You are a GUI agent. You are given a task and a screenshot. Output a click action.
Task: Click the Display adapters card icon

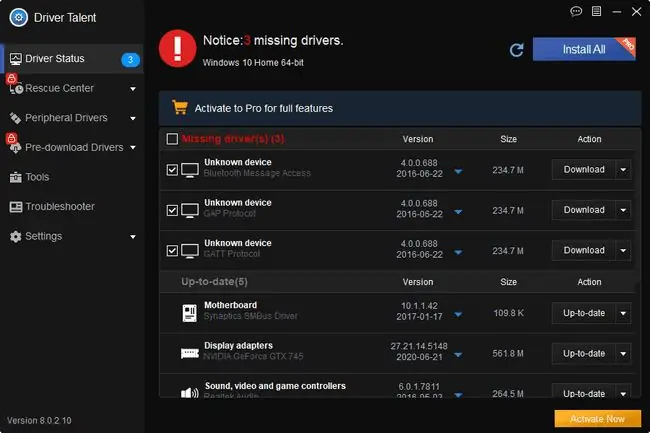pyautogui.click(x=190, y=353)
